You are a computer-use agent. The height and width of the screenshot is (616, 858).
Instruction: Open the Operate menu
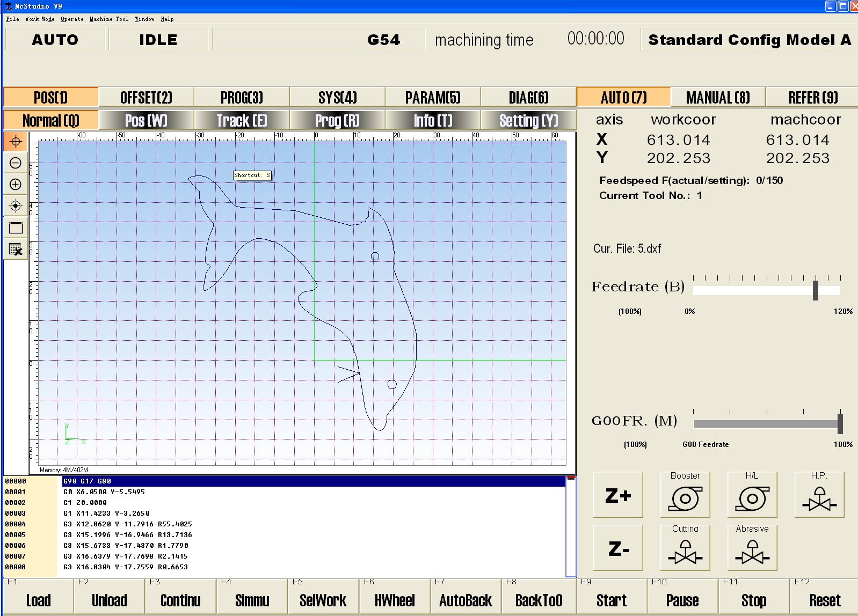72,19
